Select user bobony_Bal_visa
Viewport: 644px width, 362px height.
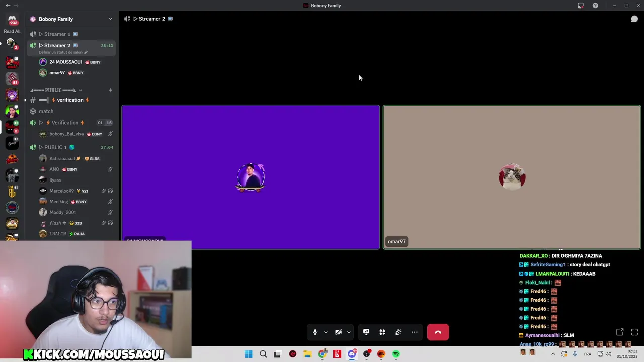[x=75, y=134]
